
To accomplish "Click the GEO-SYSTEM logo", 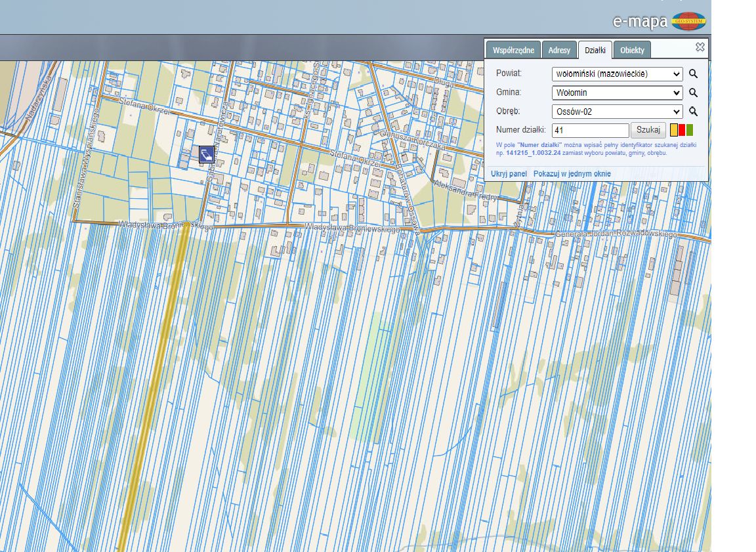I will tap(689, 21).
